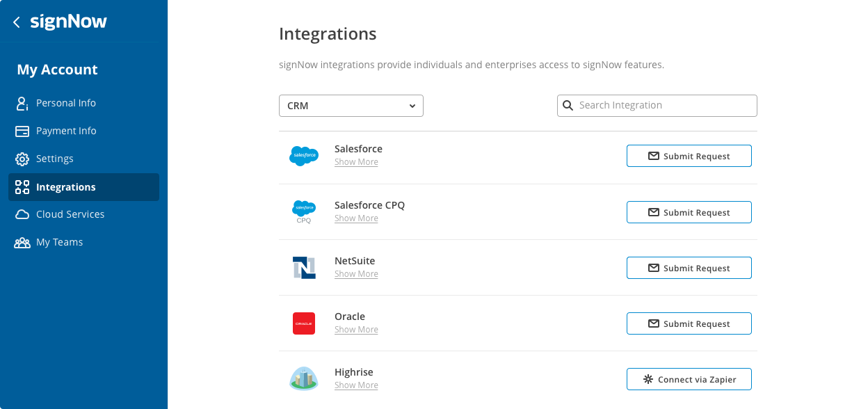The width and height of the screenshot is (868, 409).
Task: Expand Salesforce details with Show More
Action: click(356, 161)
